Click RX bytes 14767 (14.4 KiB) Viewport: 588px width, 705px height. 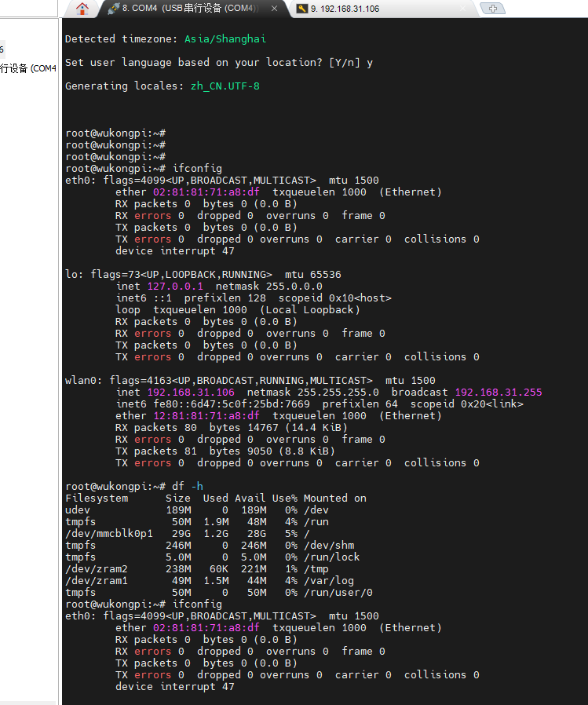278,428
